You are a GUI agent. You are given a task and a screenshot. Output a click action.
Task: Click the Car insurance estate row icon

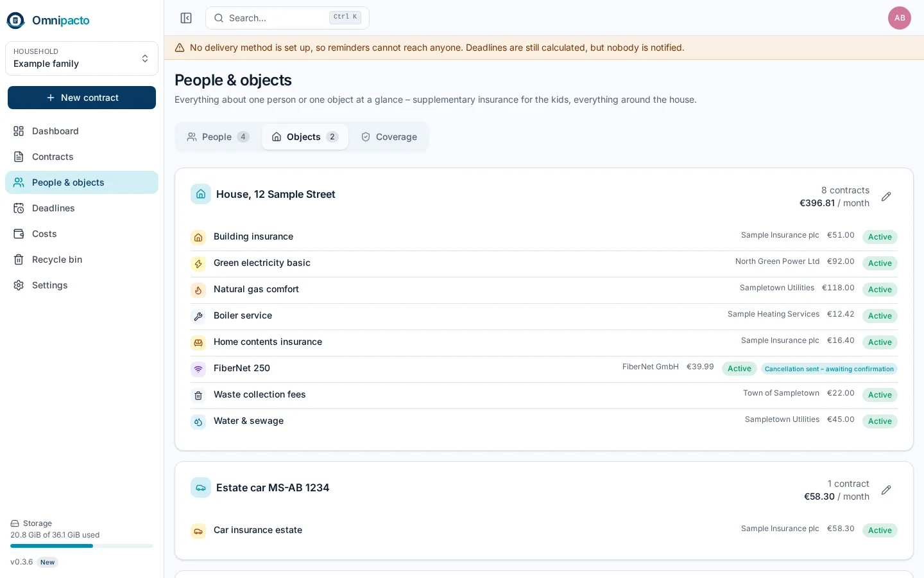pos(198,531)
